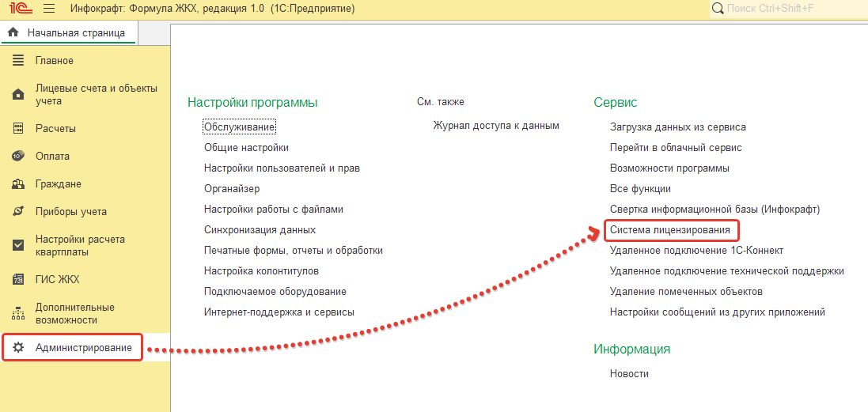Click the Приборы учета meter icon
The image size is (868, 412).
click(x=18, y=212)
